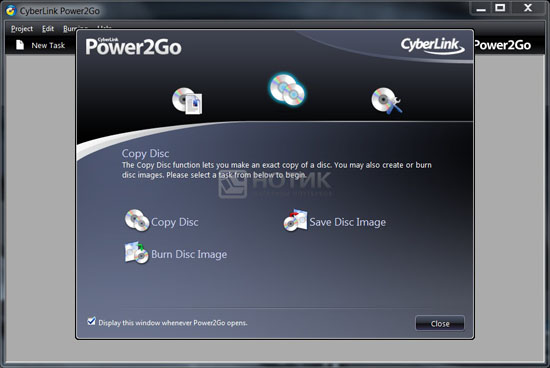The height and width of the screenshot is (368, 550).
Task: Click the Save Disc Image icon
Action: 295,221
